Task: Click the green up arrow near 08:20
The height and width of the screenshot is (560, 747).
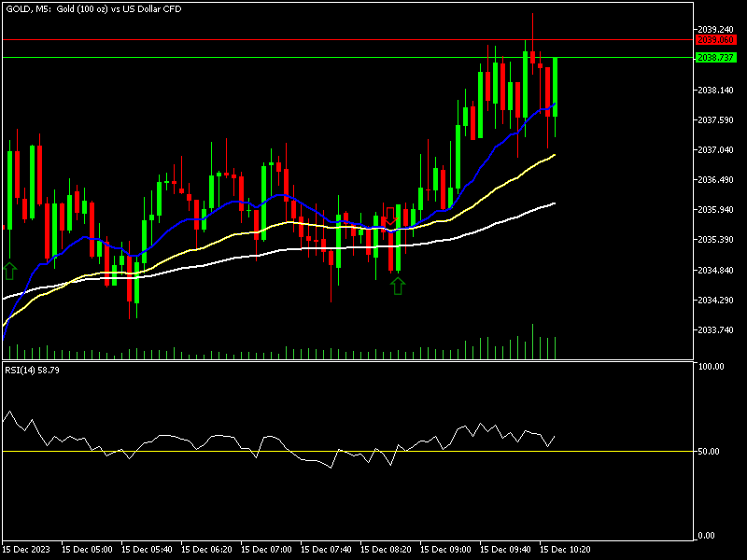Action: tap(398, 286)
